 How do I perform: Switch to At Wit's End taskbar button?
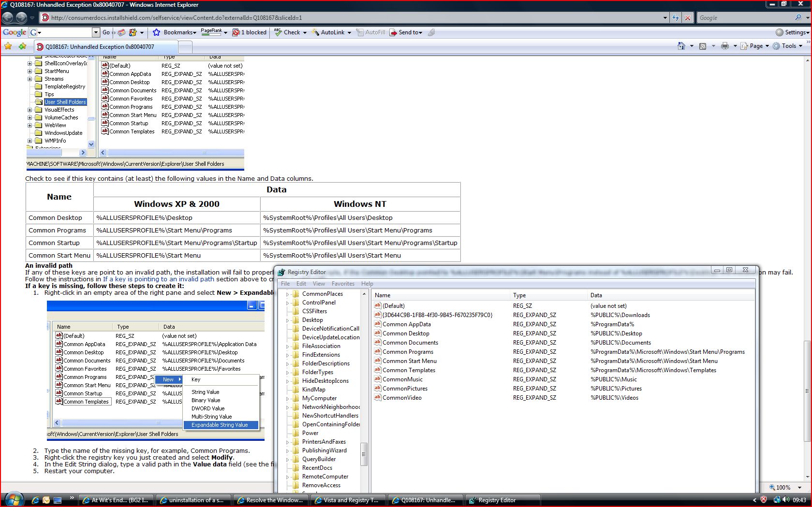(x=116, y=500)
